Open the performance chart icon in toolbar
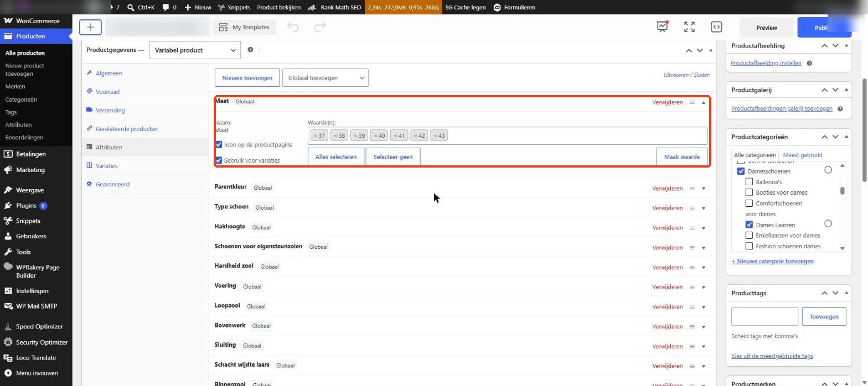 click(662, 27)
